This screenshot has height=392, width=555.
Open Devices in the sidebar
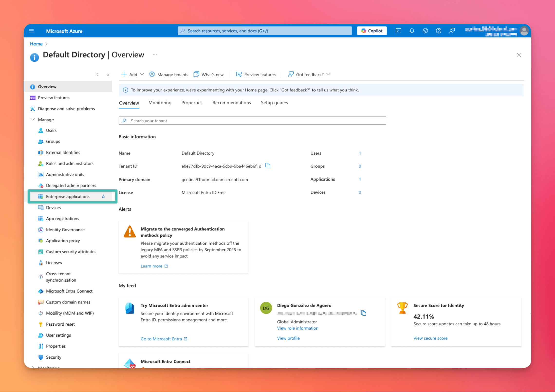[53, 207]
